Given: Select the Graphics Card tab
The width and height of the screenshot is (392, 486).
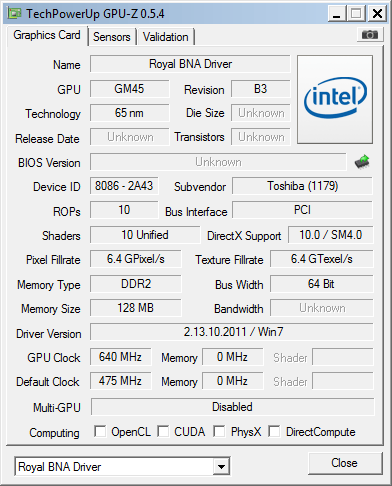Looking at the screenshot, I should pos(47,35).
